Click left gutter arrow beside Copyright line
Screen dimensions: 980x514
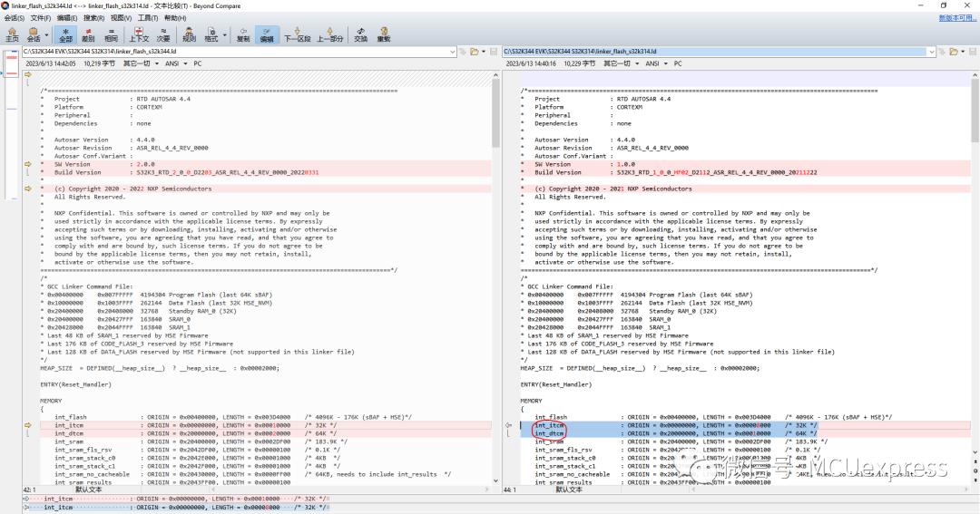[x=27, y=189]
